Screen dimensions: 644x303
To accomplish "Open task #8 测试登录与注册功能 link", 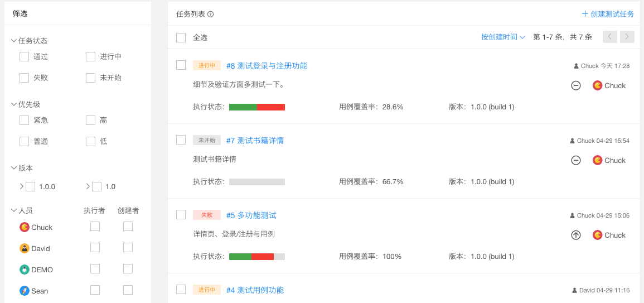I will pos(267,66).
